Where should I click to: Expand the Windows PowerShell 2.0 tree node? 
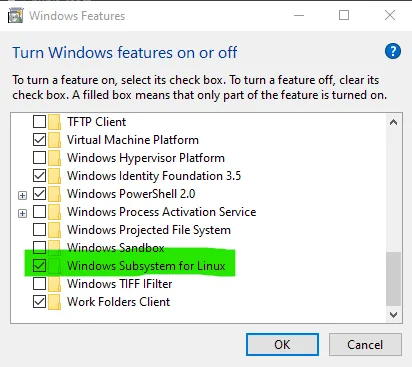click(x=22, y=195)
